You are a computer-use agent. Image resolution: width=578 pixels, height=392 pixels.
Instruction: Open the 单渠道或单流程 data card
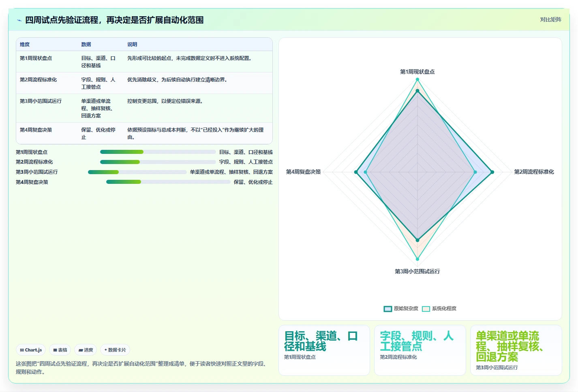pyautogui.click(x=516, y=350)
